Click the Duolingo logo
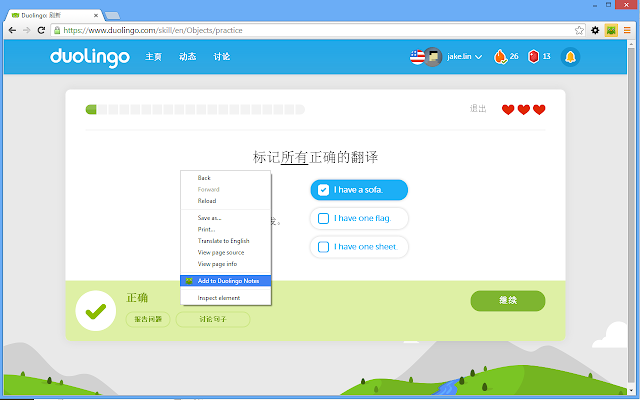Image resolution: width=640 pixels, height=400 pixels. point(90,57)
